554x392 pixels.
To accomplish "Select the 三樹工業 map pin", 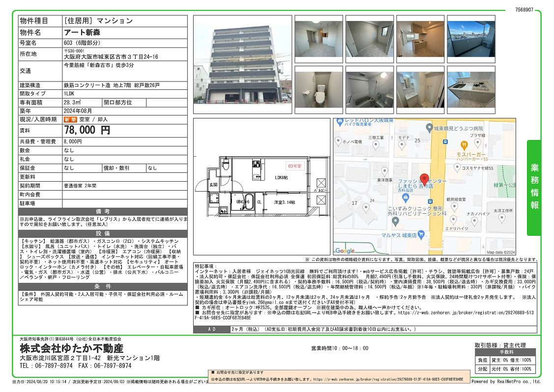I will [376, 145].
